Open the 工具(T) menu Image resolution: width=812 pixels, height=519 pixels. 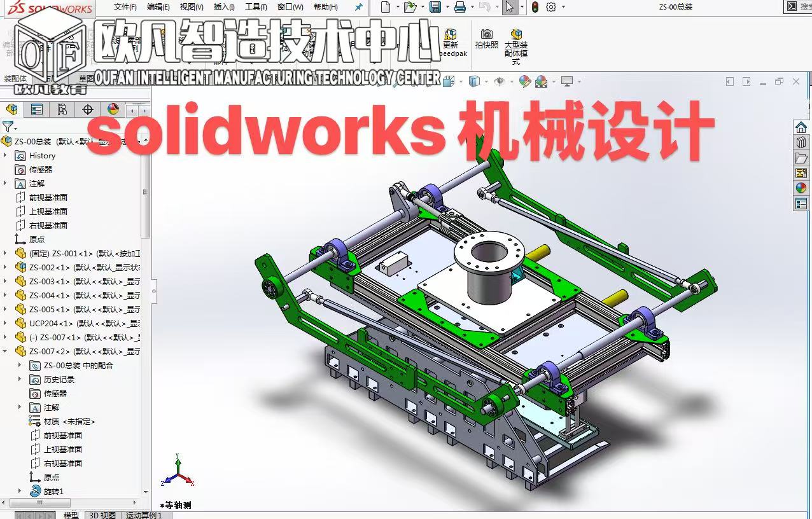pos(256,7)
